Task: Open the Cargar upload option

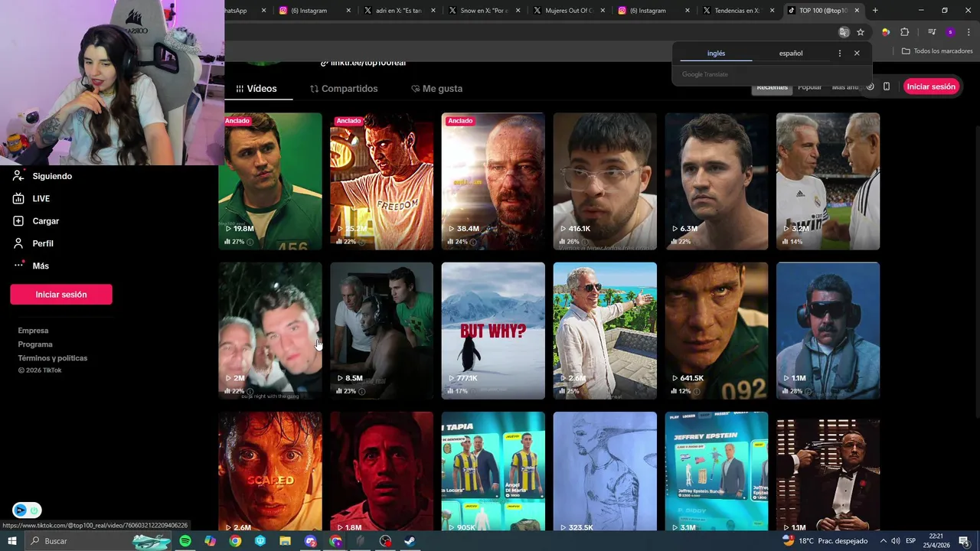Action: tap(36, 221)
